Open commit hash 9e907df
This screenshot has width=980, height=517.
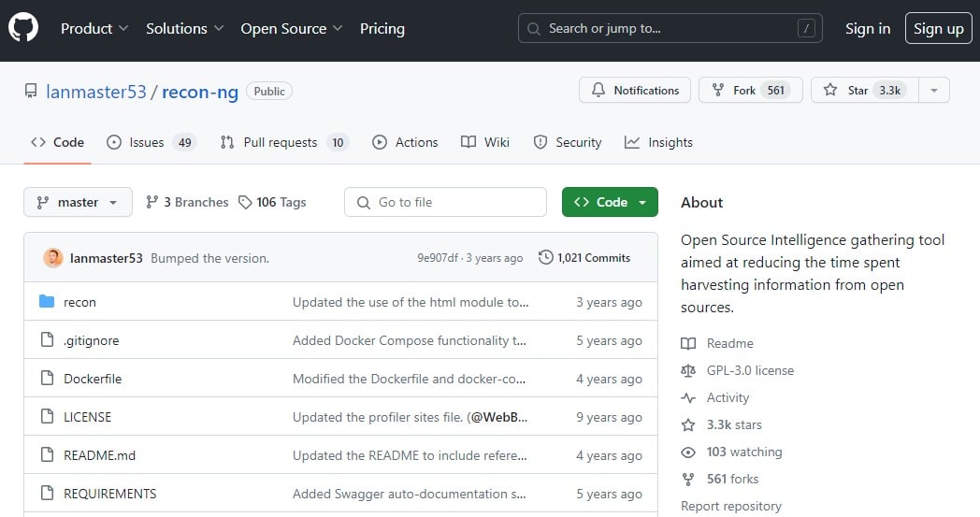point(438,258)
